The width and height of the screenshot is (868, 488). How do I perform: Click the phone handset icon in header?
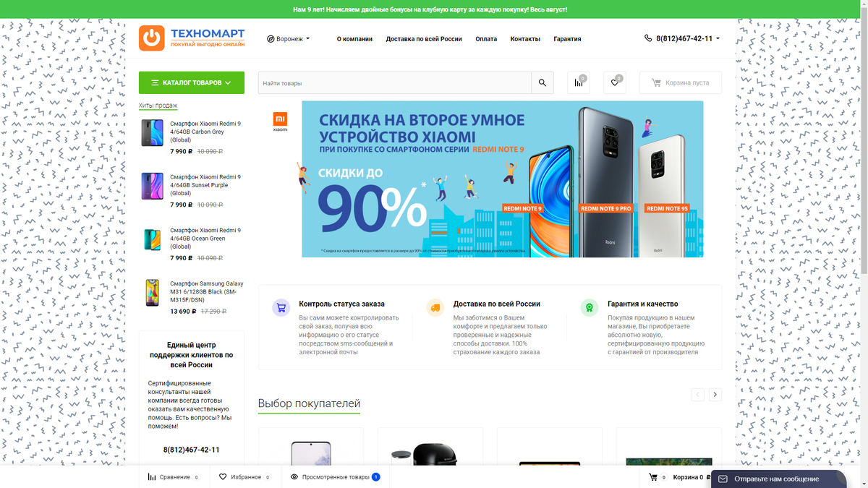[648, 38]
